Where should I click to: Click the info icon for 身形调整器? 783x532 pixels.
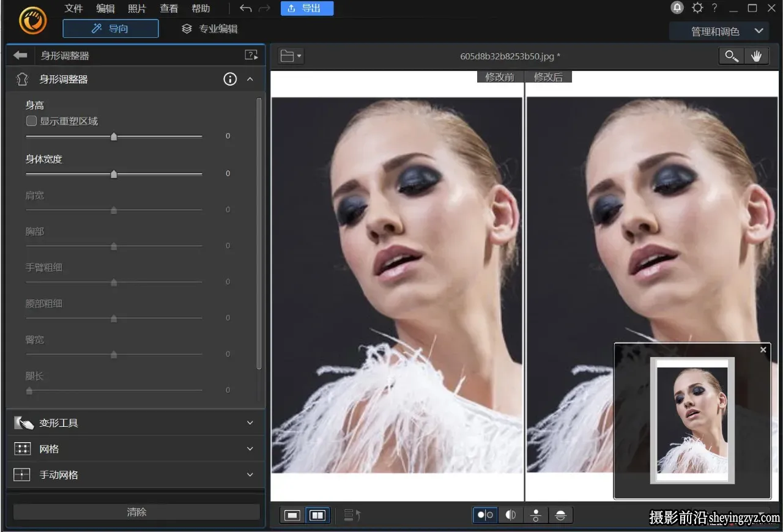coord(230,79)
